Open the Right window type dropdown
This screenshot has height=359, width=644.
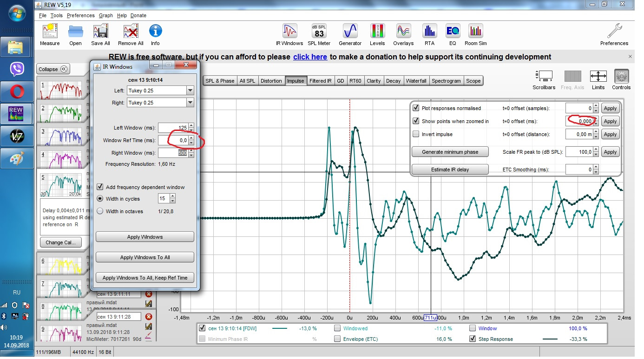tap(190, 103)
